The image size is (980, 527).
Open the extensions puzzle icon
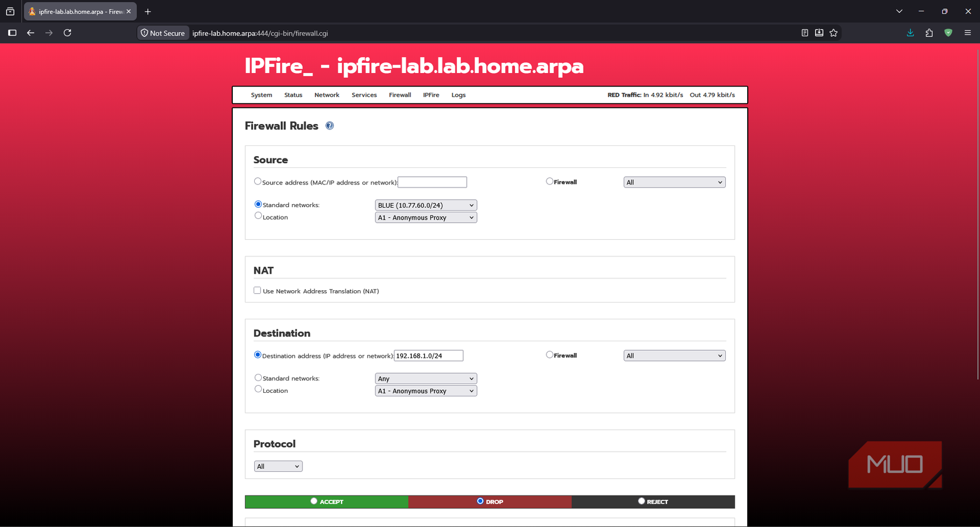tap(929, 33)
